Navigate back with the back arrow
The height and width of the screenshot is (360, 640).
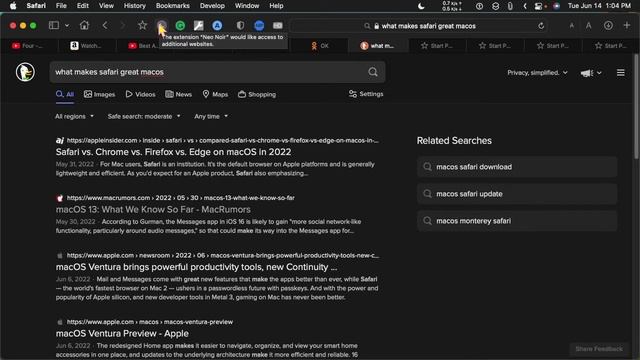click(105, 25)
